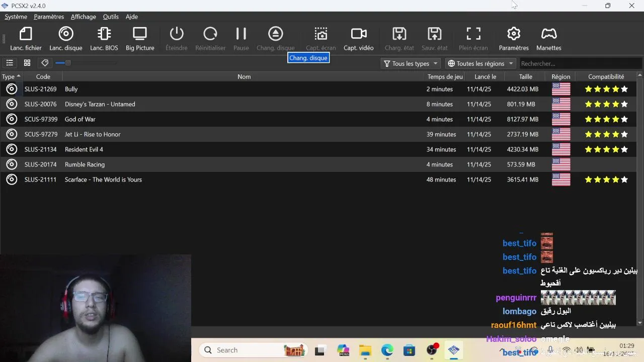Open Tous les types filter dropdown
This screenshot has height=362, width=644.
pos(411,63)
